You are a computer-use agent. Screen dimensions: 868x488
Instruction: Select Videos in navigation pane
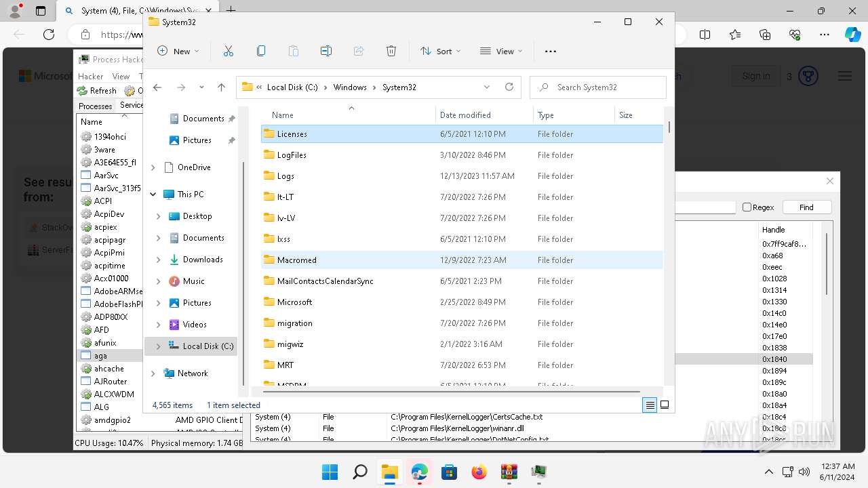(195, 325)
